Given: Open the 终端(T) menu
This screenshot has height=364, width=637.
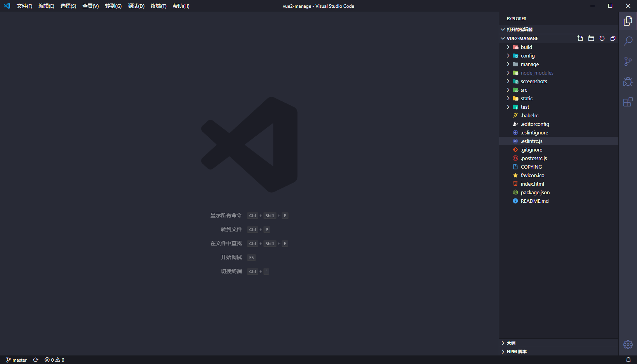Looking at the screenshot, I should tap(158, 6).
